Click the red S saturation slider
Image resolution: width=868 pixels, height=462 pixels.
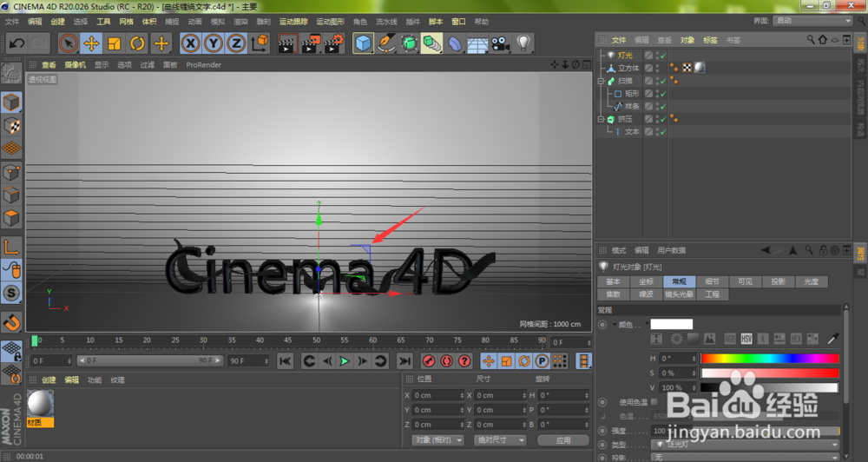pos(770,373)
